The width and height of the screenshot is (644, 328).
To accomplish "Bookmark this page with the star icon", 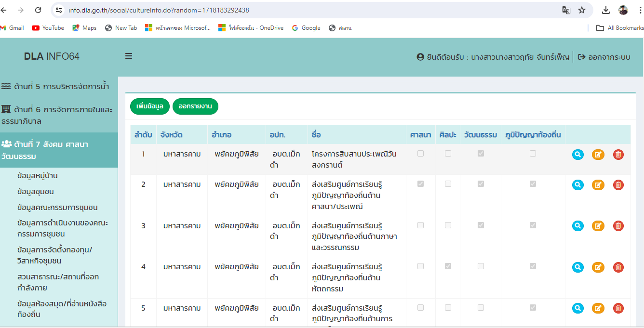I will click(x=582, y=10).
